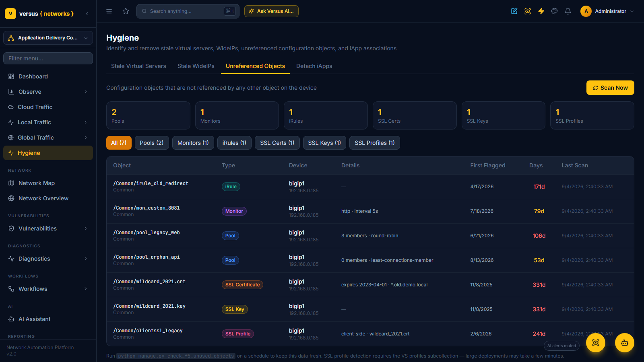This screenshot has height=362, width=644.
Task: Click the AI alerts muted badge
Action: click(561, 346)
